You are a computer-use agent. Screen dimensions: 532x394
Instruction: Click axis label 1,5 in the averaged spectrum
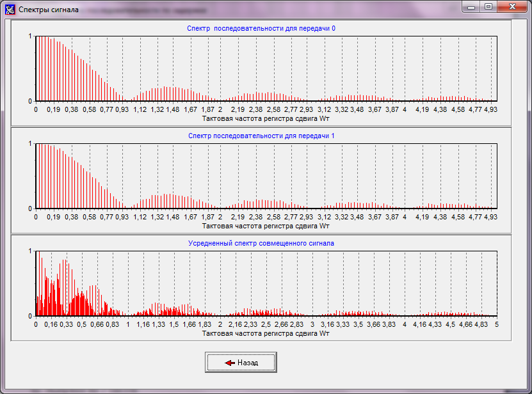[x=173, y=324]
